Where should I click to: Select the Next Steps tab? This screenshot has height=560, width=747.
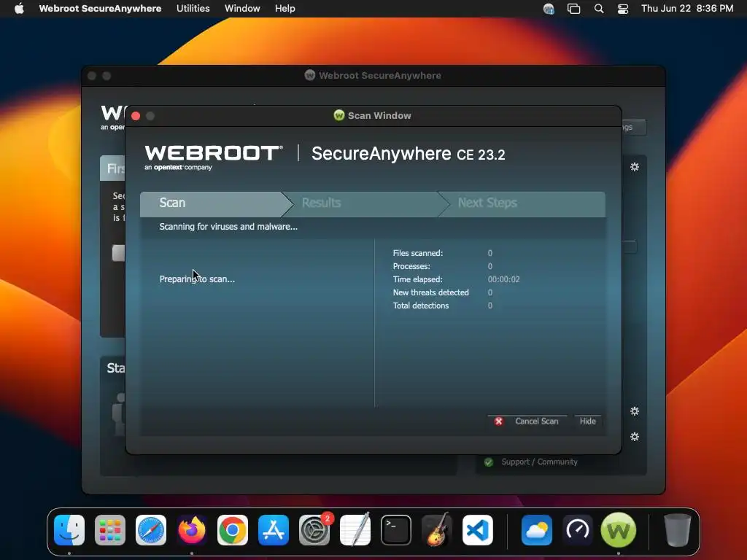tap(522, 203)
